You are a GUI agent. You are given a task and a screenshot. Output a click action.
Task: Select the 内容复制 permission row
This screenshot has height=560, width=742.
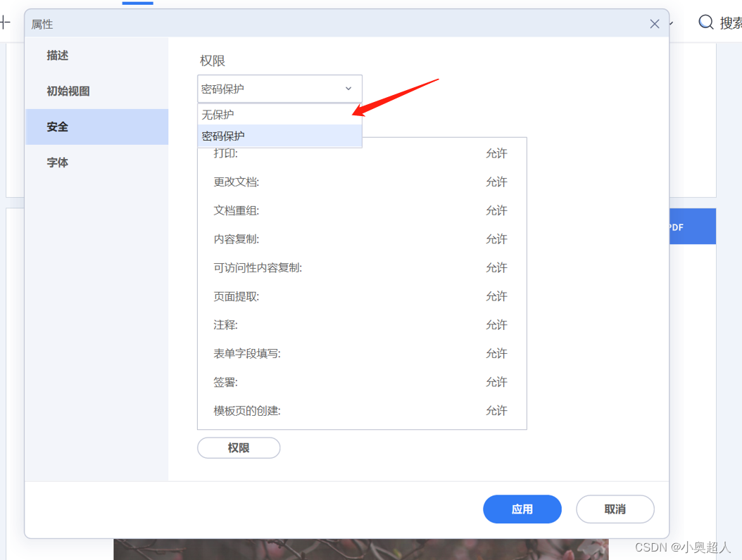[362, 239]
